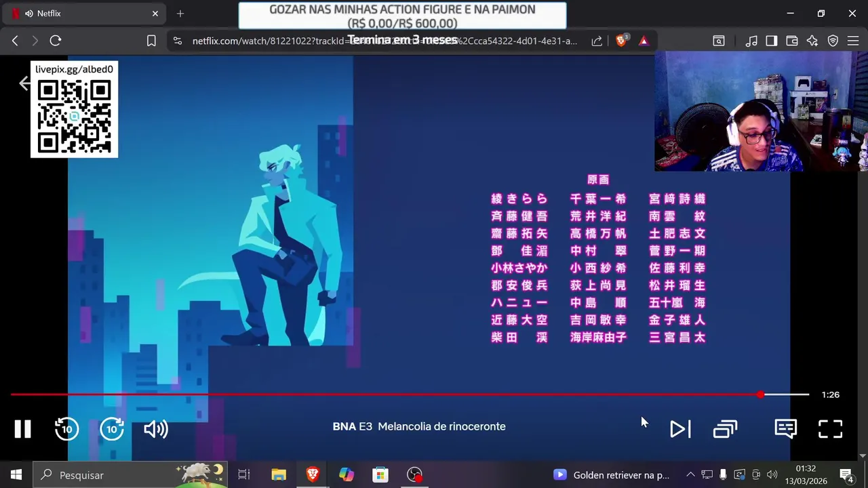This screenshot has width=868, height=488.
Task: Open the clock showing 01:32
Action: 806,474
